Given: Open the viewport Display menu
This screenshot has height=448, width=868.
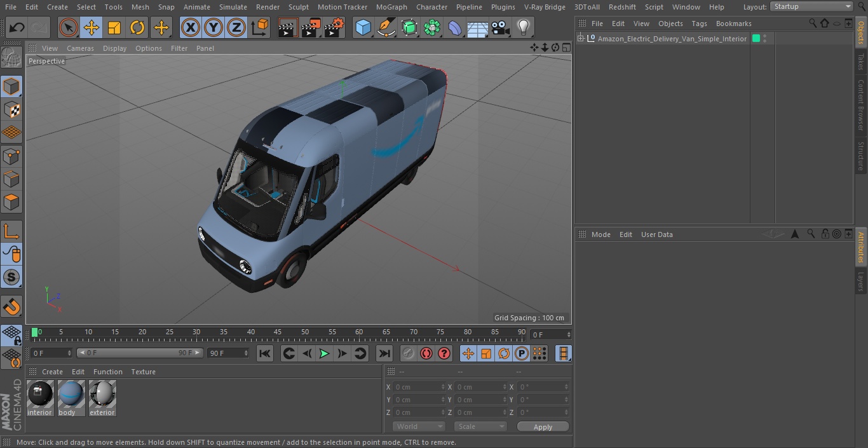Looking at the screenshot, I should 114,48.
